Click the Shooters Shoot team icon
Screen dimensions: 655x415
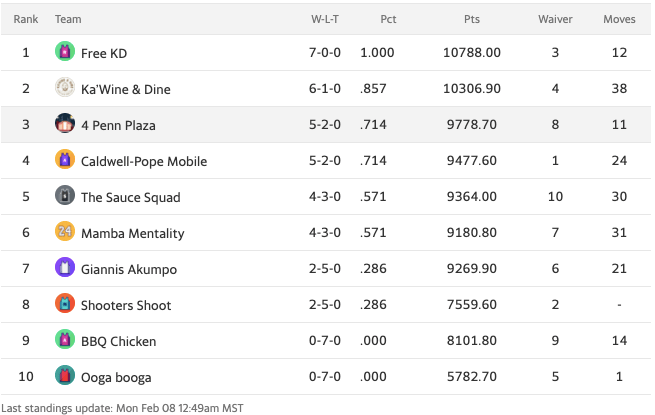pos(65,304)
